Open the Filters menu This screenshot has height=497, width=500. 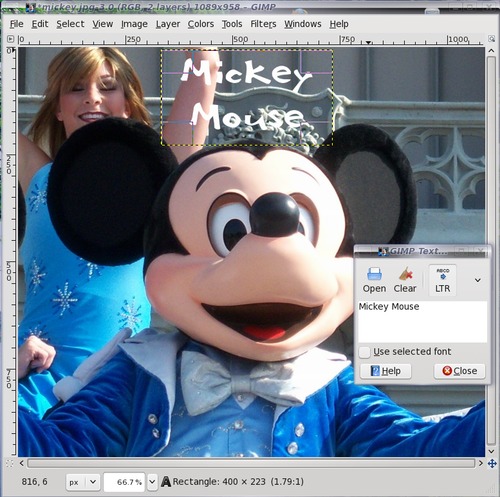[263, 24]
